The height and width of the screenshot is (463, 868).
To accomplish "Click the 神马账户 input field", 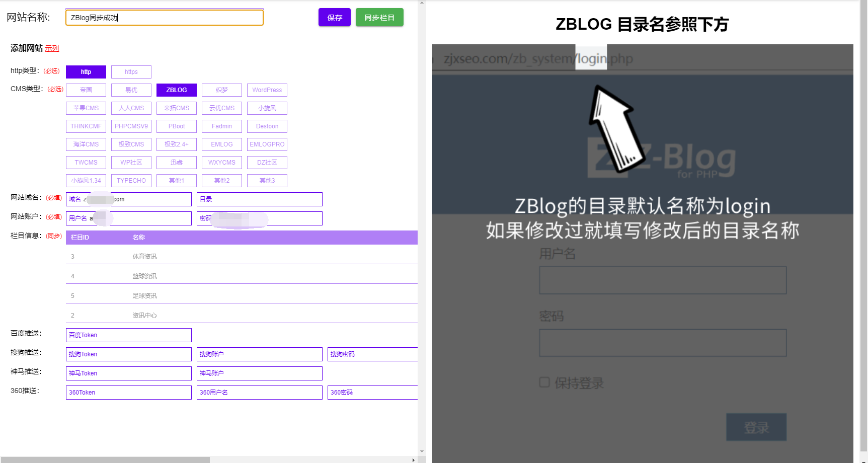I will pos(260,373).
